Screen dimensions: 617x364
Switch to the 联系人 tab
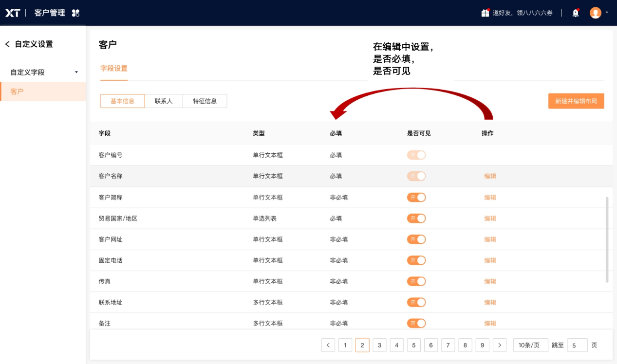tap(163, 101)
